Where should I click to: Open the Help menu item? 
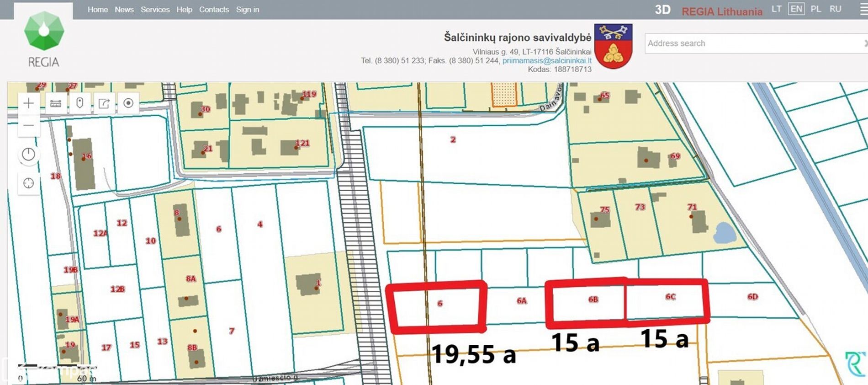(184, 10)
